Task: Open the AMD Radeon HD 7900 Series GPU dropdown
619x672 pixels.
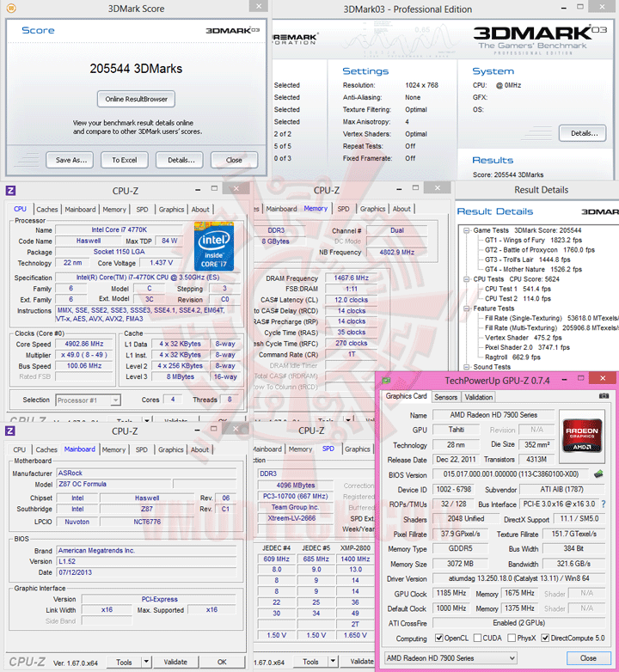Action: tap(450, 658)
